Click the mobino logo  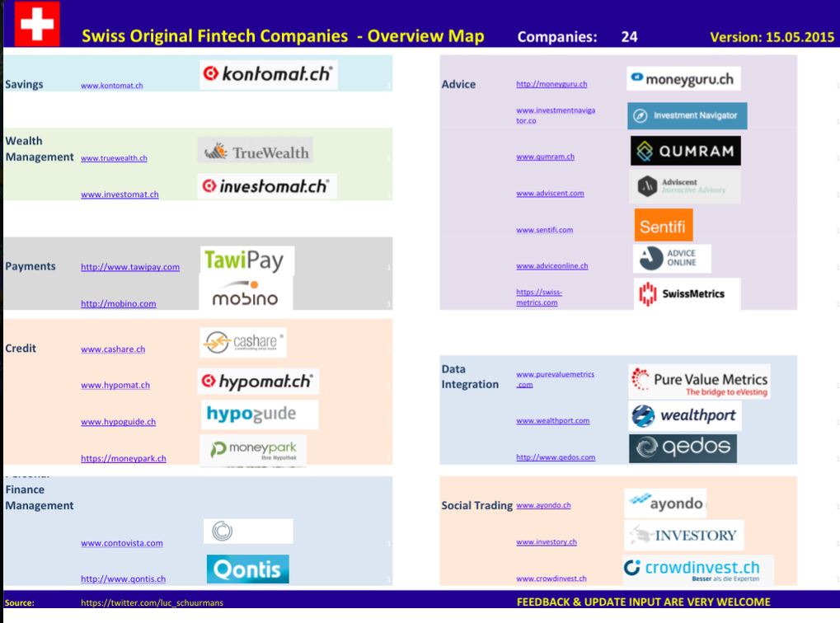pos(246,293)
